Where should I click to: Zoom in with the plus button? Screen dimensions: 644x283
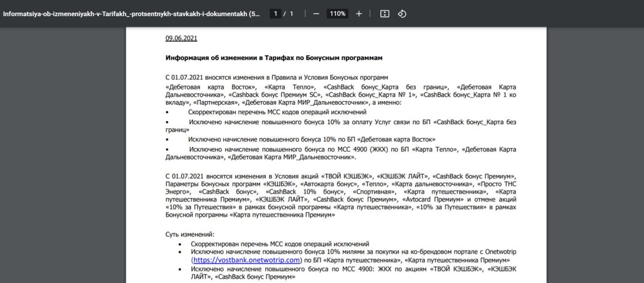point(359,14)
